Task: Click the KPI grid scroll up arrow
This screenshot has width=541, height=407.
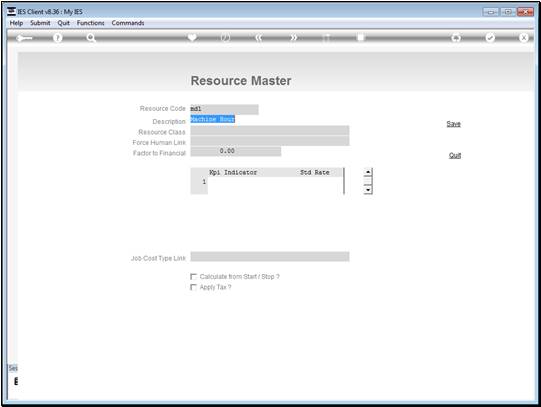Action: tap(368, 172)
